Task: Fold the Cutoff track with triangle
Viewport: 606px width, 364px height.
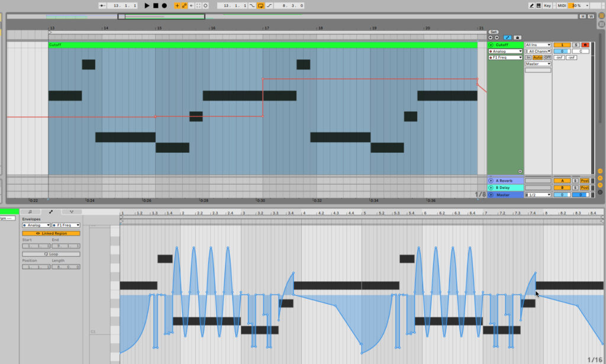Action: pos(491,45)
